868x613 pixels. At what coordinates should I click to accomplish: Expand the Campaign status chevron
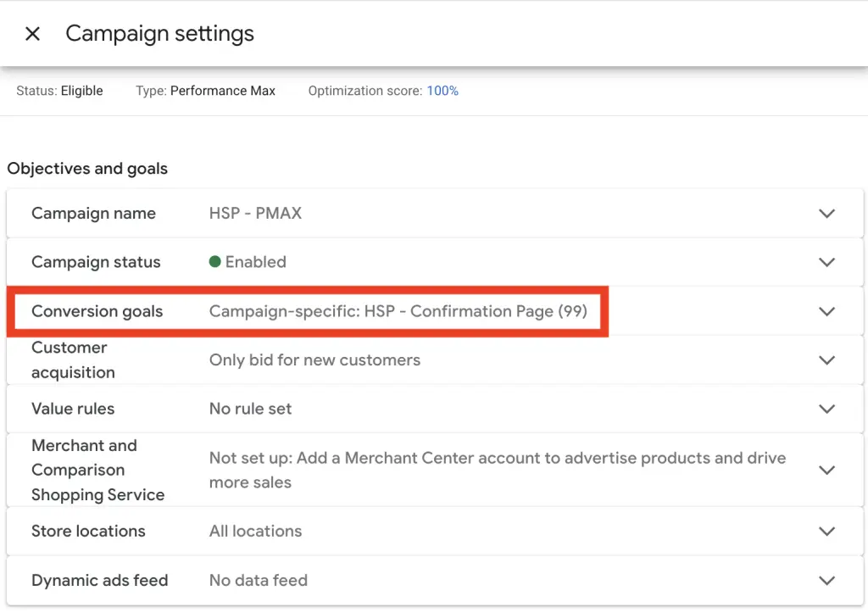coord(827,263)
